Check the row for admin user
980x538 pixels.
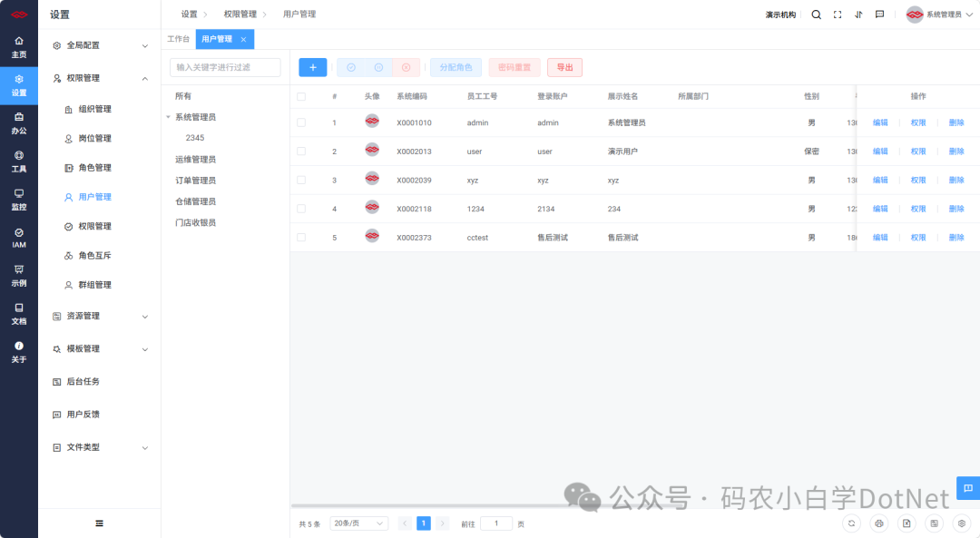click(301, 122)
